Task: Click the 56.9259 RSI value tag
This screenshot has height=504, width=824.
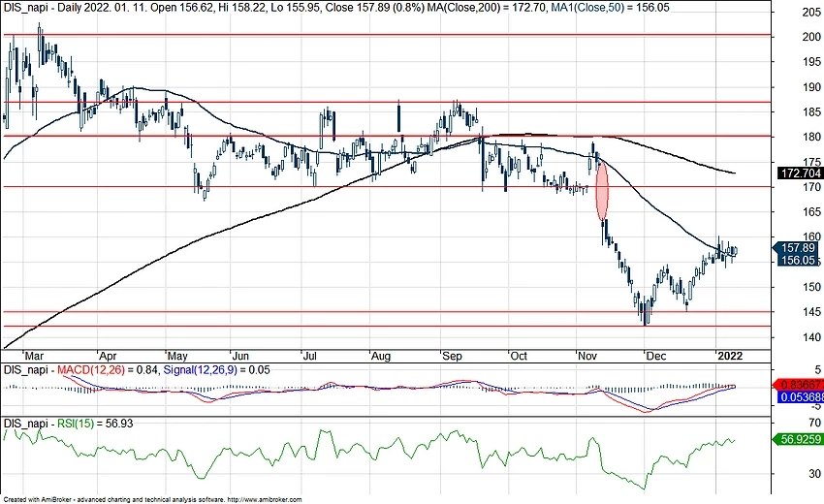Action: [800, 439]
